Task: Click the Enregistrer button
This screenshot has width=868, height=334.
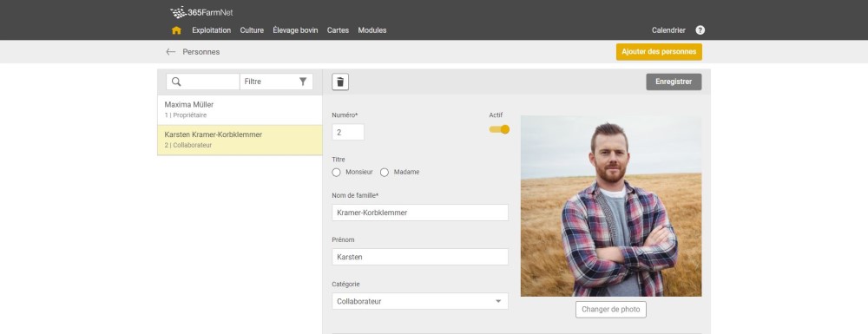Action: pyautogui.click(x=674, y=82)
